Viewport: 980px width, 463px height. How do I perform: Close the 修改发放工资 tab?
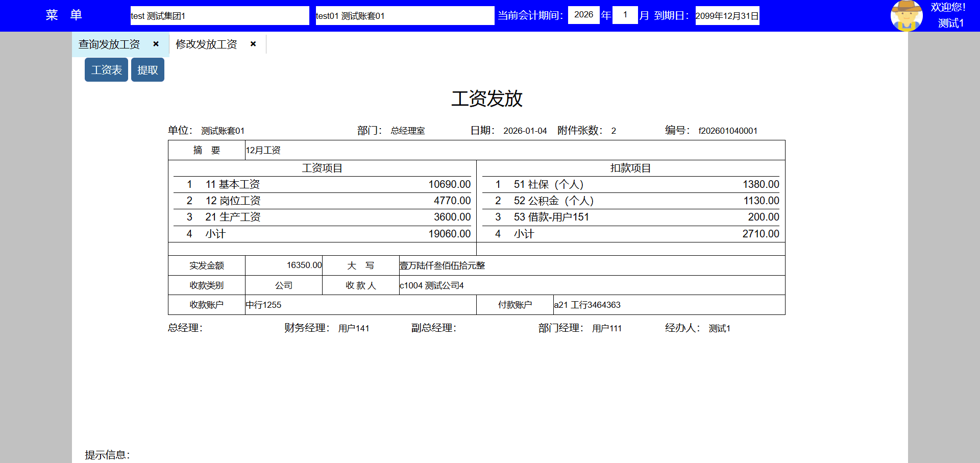tap(253, 44)
